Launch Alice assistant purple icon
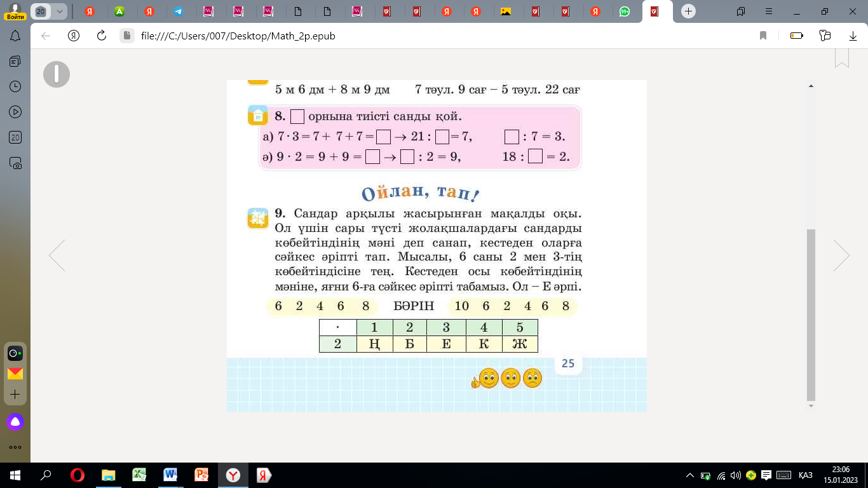This screenshot has height=488, width=868. point(15,421)
